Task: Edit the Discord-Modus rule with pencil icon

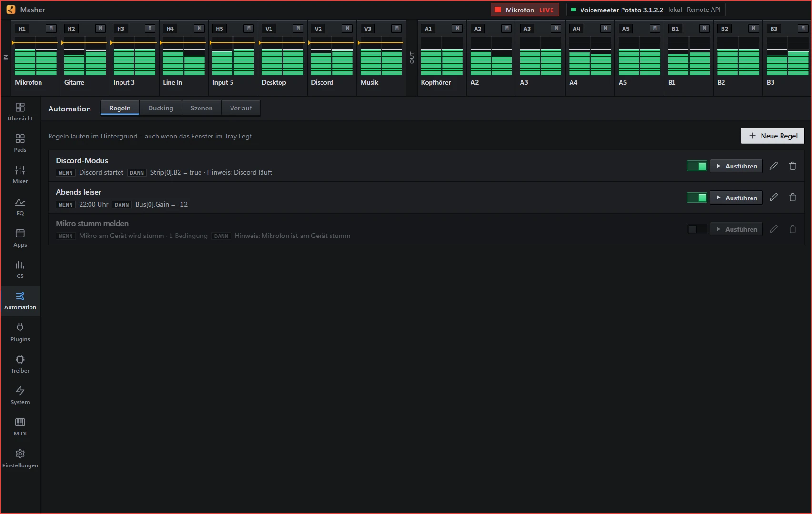Action: [x=773, y=166]
